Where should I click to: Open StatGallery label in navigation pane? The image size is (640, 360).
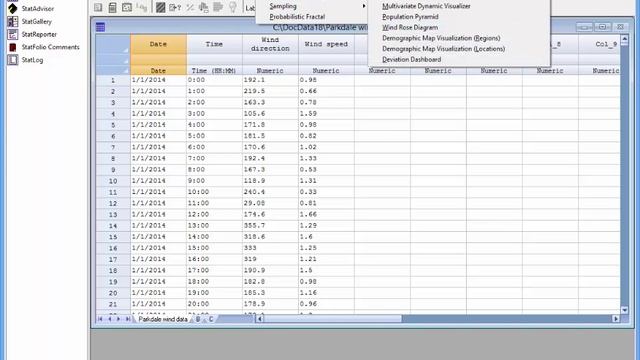(37, 21)
